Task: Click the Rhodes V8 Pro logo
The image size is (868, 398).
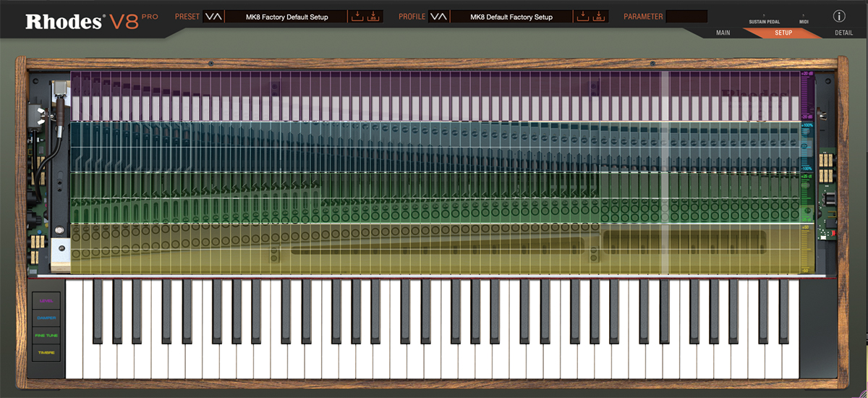Action: [x=92, y=21]
